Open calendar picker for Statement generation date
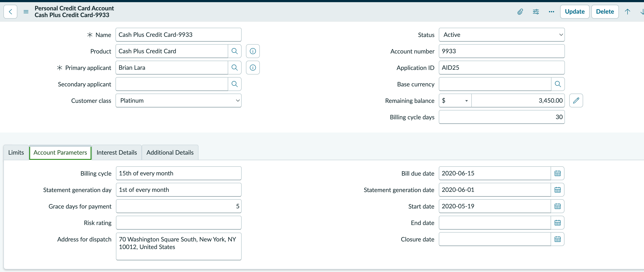The width and height of the screenshot is (644, 272). 557,190
